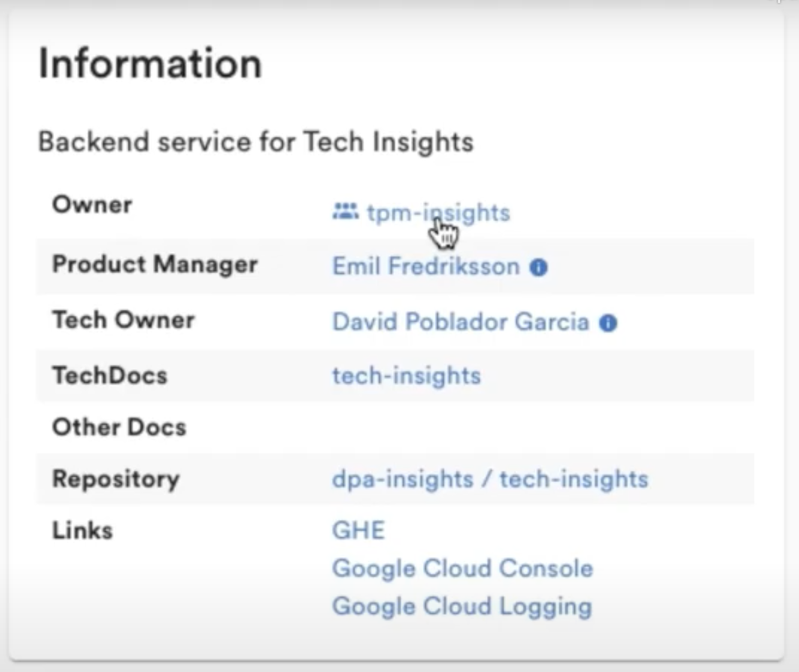Open the tech-insights repository link
Image resolution: width=799 pixels, height=672 pixels.
(x=574, y=479)
